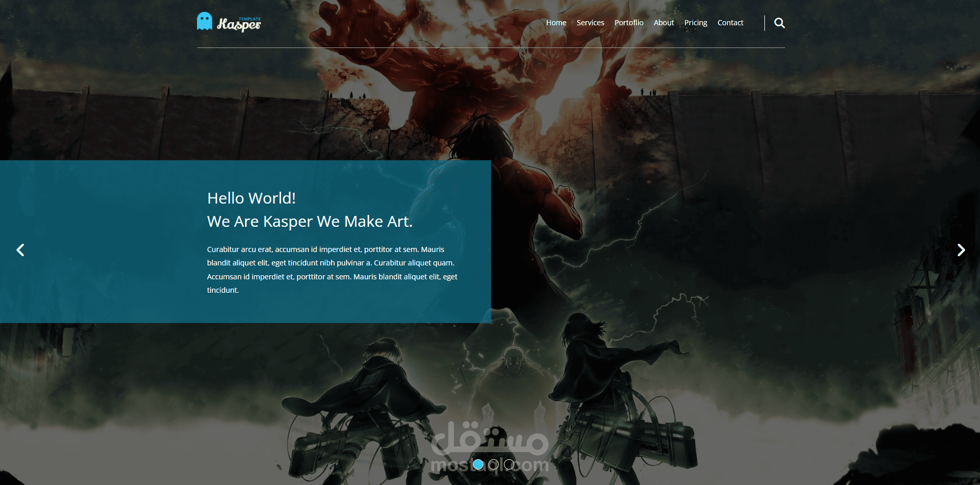Click the "We Are Kasper We Make Art." heading
This screenshot has height=485, width=980.
pos(310,221)
